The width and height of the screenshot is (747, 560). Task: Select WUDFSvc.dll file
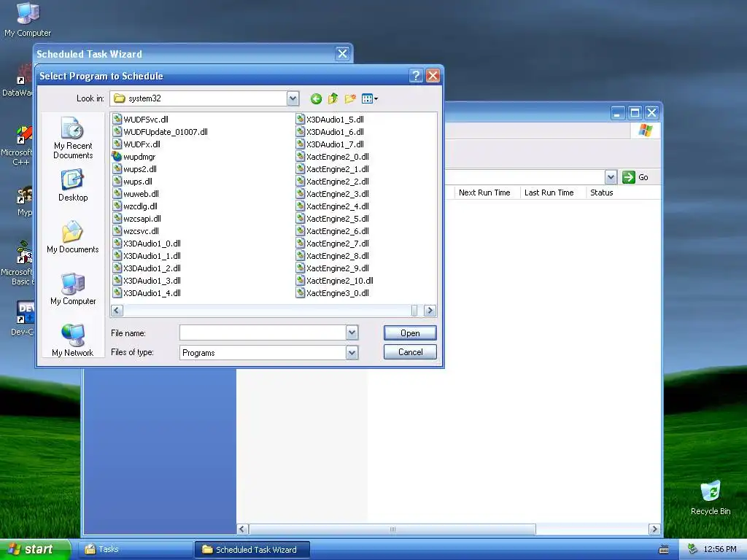pos(141,120)
